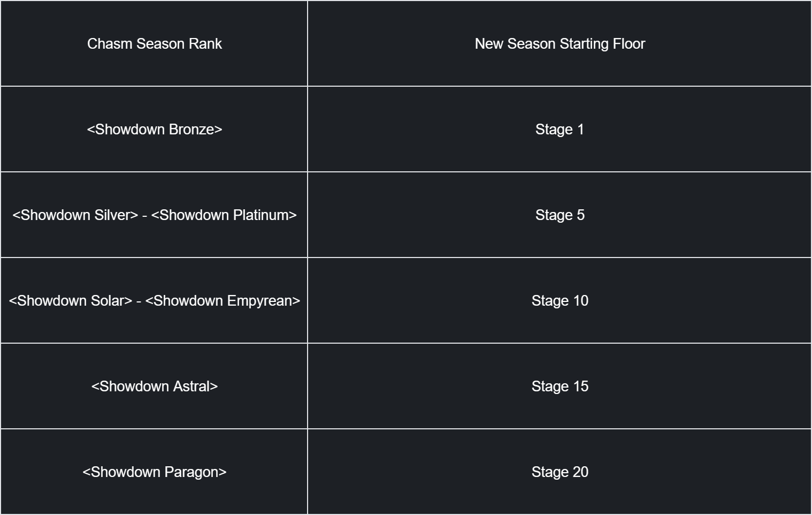This screenshot has width=812, height=515.
Task: Click the word Rank in the header
Action: pos(205,44)
